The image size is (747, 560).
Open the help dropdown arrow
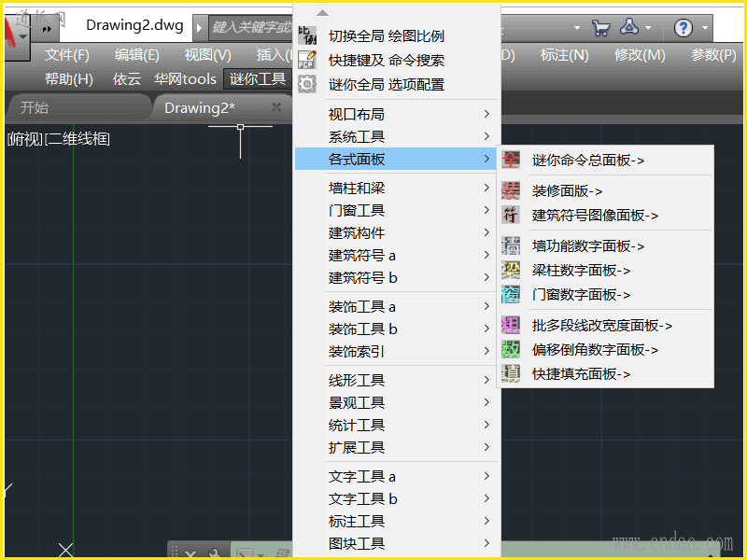tap(705, 28)
